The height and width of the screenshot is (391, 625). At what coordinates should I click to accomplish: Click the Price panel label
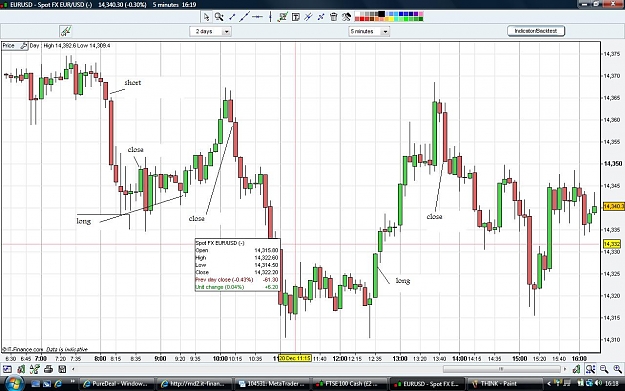(x=8, y=46)
